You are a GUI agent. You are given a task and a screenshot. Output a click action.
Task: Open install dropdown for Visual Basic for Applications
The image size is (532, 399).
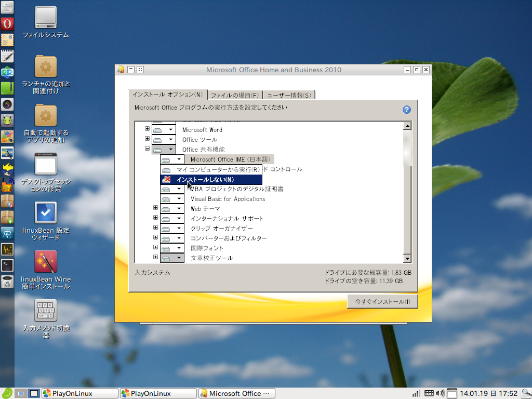[172, 199]
